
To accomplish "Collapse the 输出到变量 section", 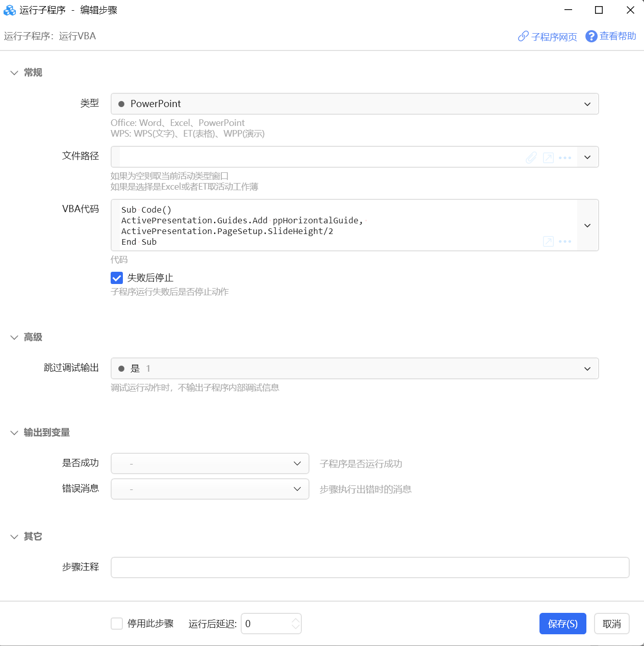I will tap(14, 433).
